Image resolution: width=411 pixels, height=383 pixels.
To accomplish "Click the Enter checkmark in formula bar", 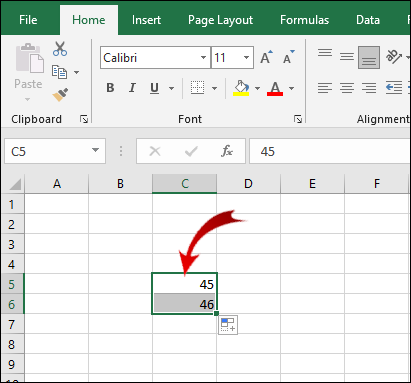I will 191,151.
